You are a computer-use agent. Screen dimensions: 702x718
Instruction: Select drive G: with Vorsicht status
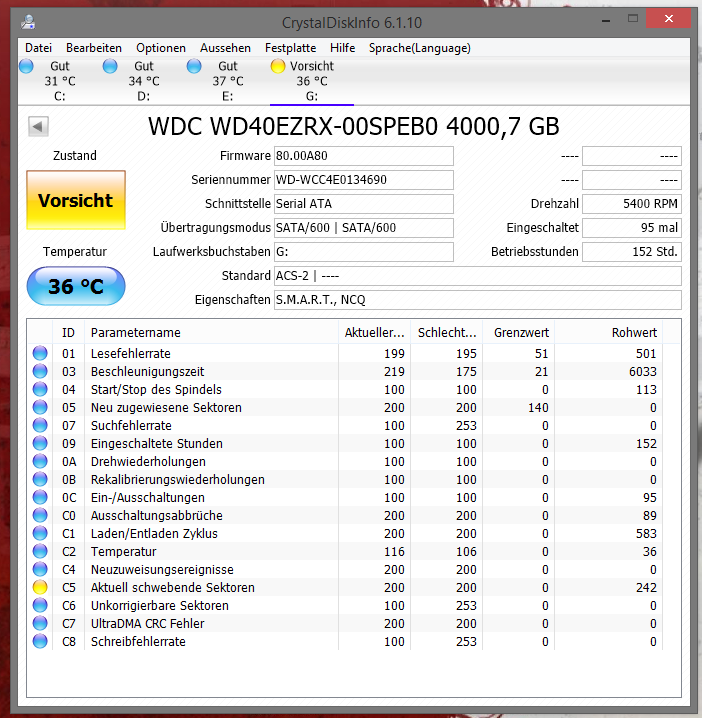(312, 81)
